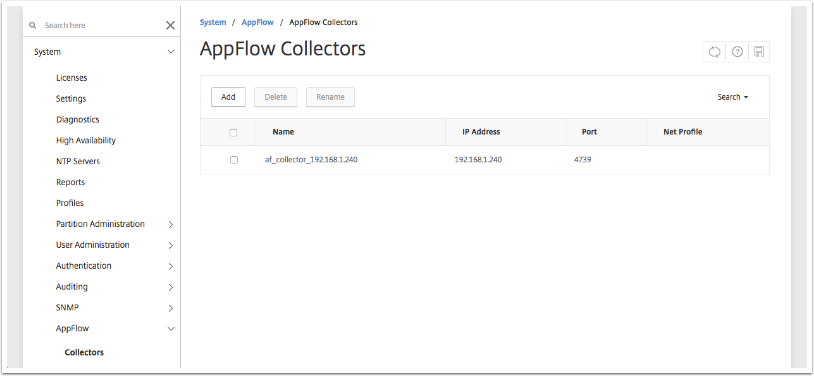The height and width of the screenshot is (376, 814).
Task: Sort by the Net Profile column header
Action: pyautogui.click(x=683, y=132)
